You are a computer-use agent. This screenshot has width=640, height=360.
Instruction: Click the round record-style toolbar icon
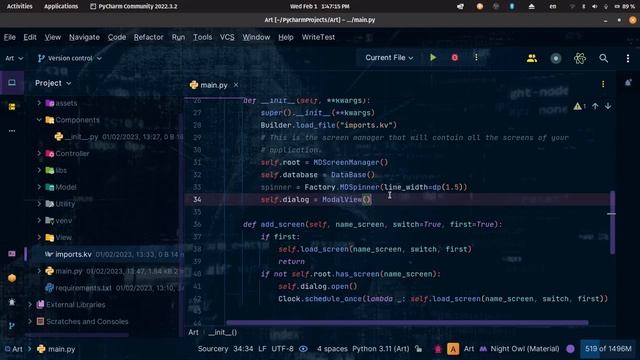(556, 58)
